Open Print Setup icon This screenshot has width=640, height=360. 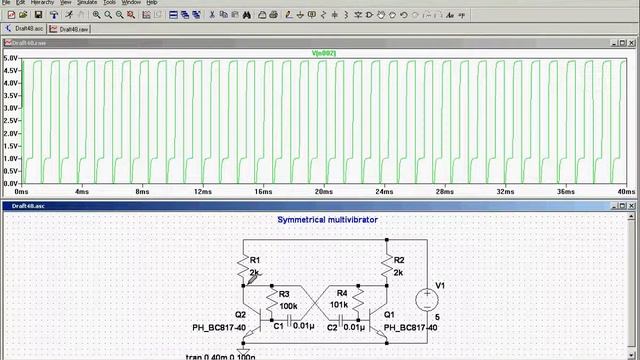tap(262, 15)
